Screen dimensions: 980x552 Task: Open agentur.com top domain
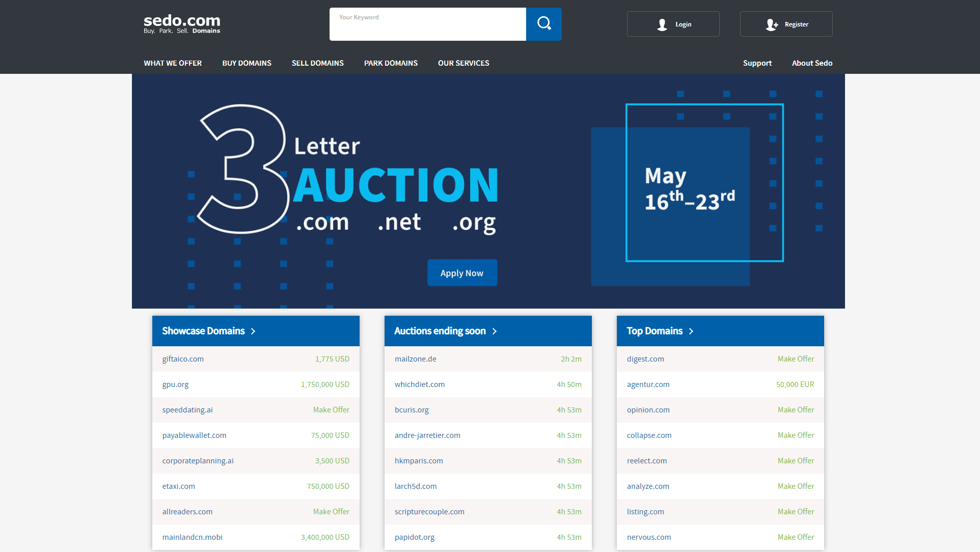(648, 384)
